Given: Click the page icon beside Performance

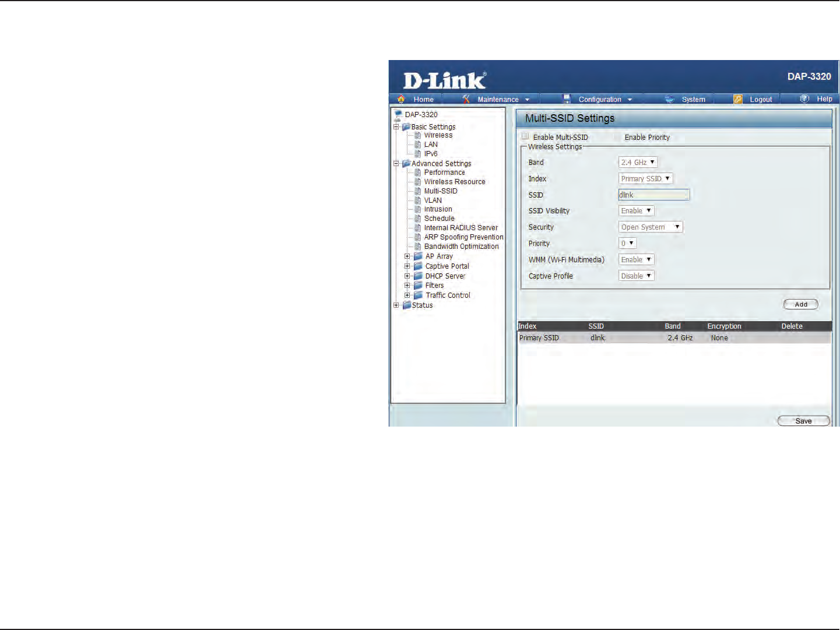Looking at the screenshot, I should coord(417,173).
